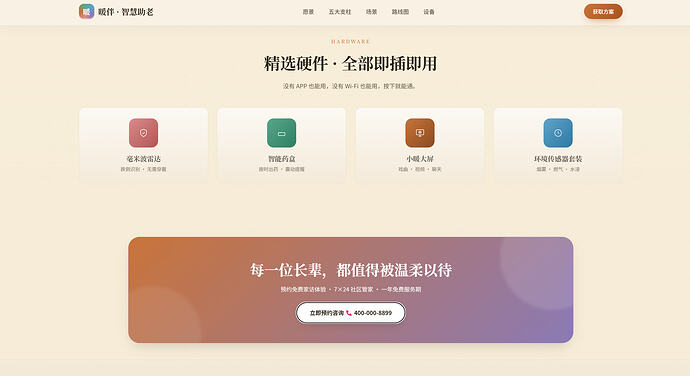Click the description line under 毫米波雷达
The image size is (690, 376).
[x=143, y=169]
